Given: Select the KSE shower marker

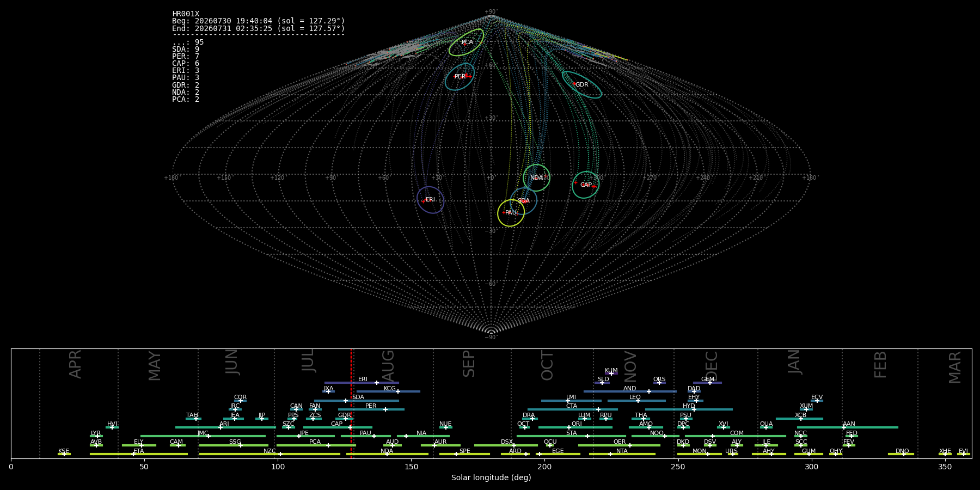Looking at the screenshot, I should [64, 454].
